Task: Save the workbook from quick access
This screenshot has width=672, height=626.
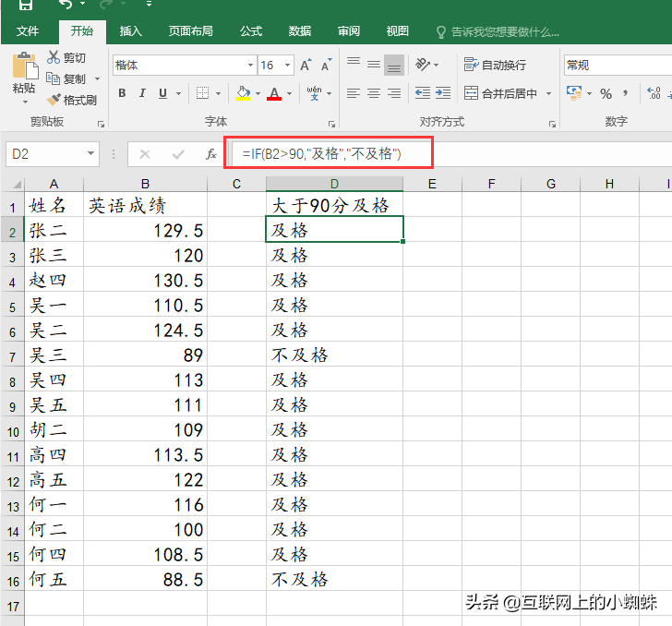Action: [x=26, y=5]
